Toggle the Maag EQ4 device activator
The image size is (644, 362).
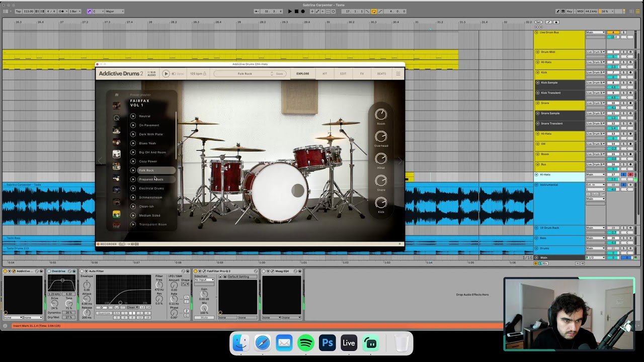point(264,271)
